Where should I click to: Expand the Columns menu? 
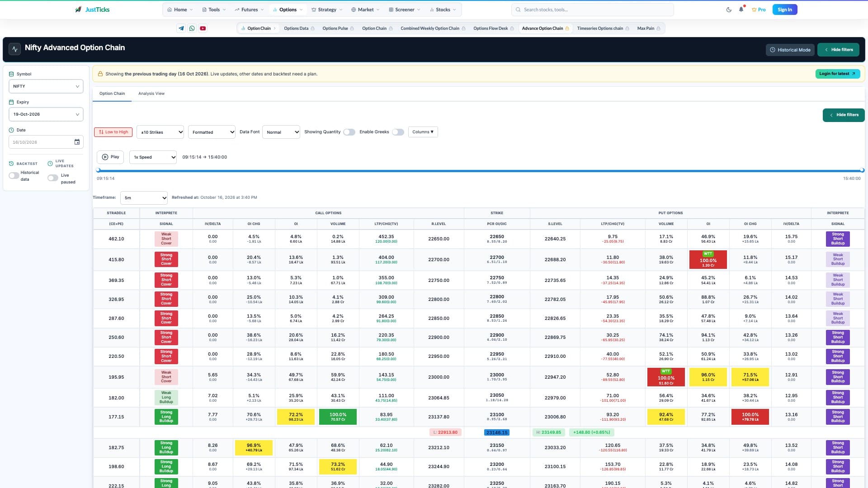[423, 132]
